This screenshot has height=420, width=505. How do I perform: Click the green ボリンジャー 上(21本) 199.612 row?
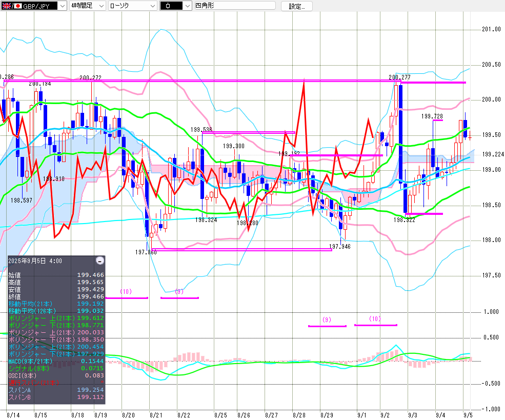[56, 318]
